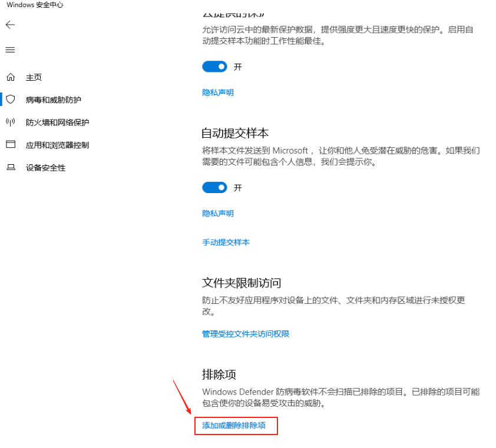496x448 pixels.
Task: Select 主页 in the sidebar
Action: point(34,78)
